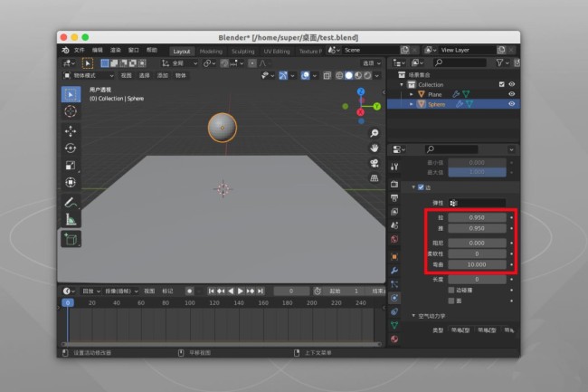Switch to material preview shading
This screenshot has width=588, height=392.
pyautogui.click(x=358, y=76)
